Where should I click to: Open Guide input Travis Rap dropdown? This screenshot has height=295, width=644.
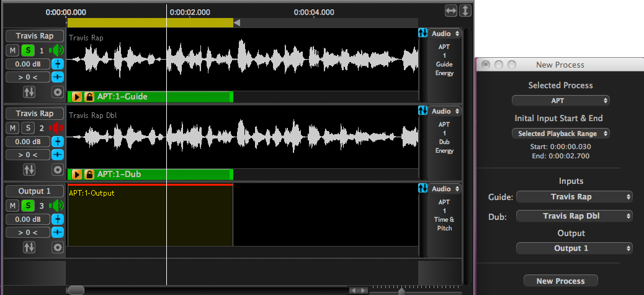click(x=574, y=197)
